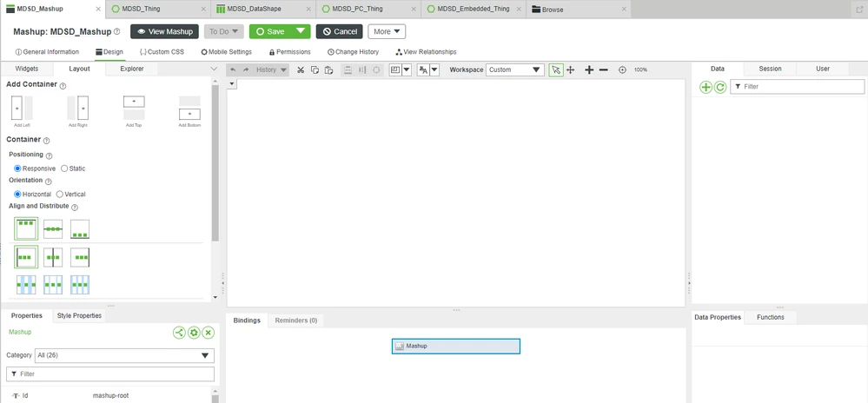Select Static positioning radio
Image resolution: width=868 pixels, height=403 pixels.
64,168
